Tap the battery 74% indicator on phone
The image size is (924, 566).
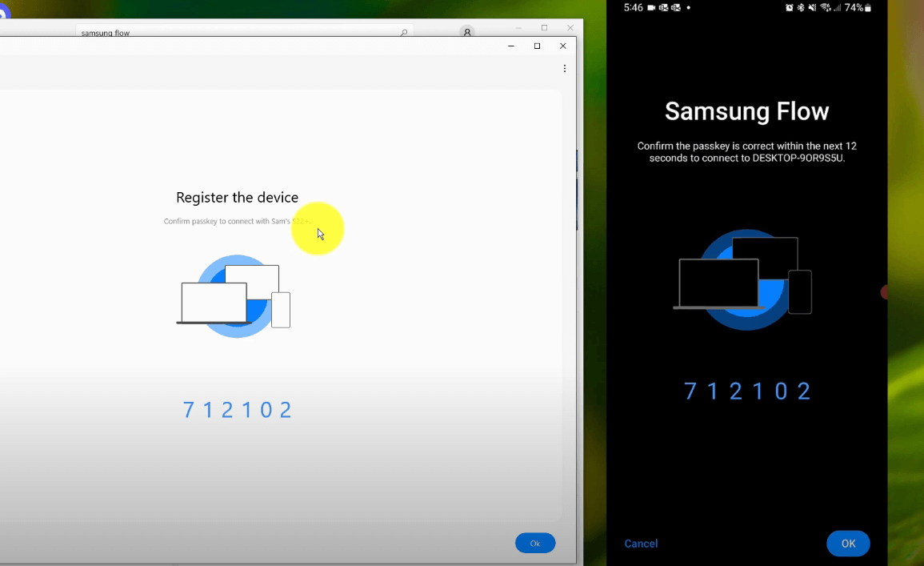tap(858, 8)
